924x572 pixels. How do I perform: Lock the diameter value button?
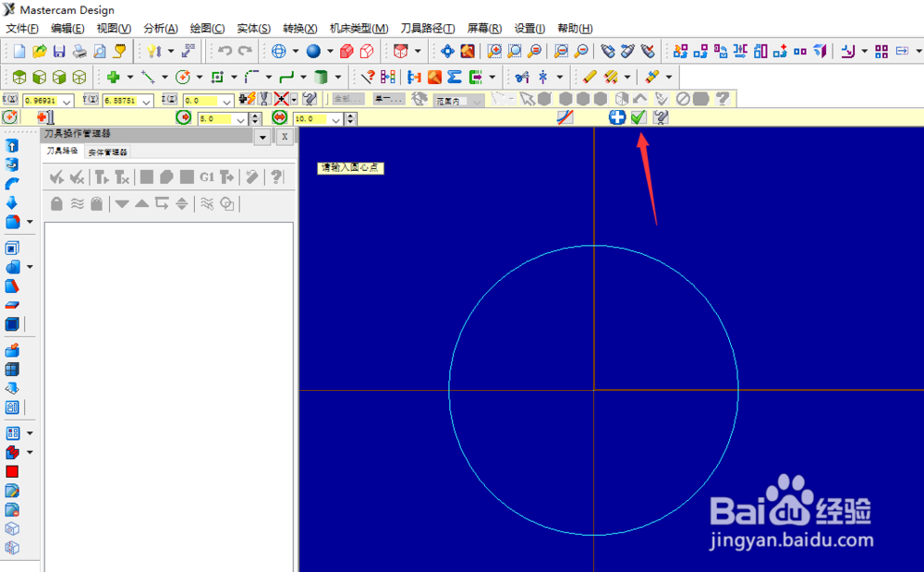point(279,117)
